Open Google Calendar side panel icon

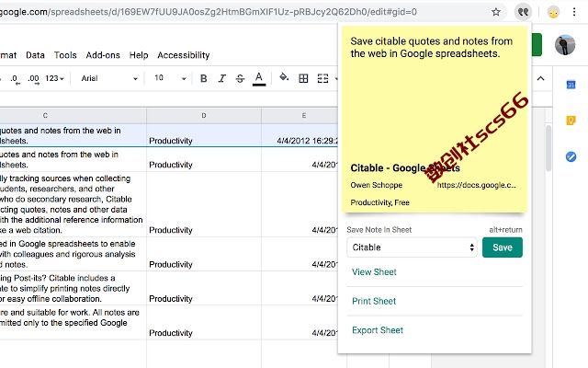(571, 85)
